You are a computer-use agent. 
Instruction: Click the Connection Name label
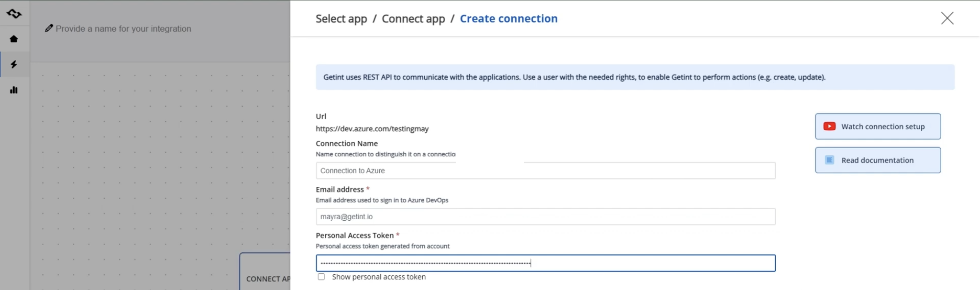coord(347,143)
